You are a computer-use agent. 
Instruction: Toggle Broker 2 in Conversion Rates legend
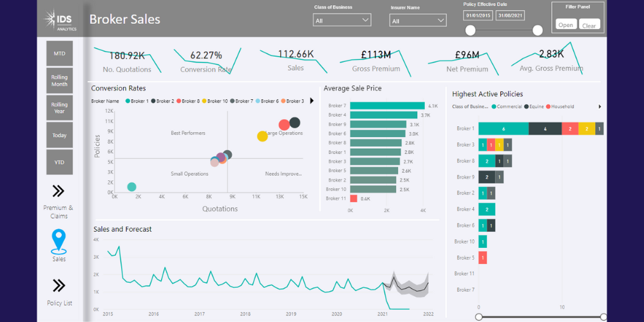[165, 101]
